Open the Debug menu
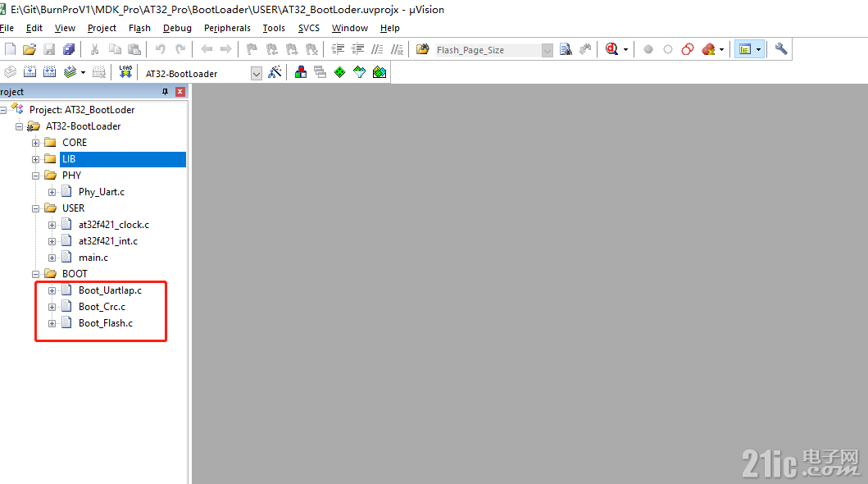868x484 pixels. coord(177,28)
